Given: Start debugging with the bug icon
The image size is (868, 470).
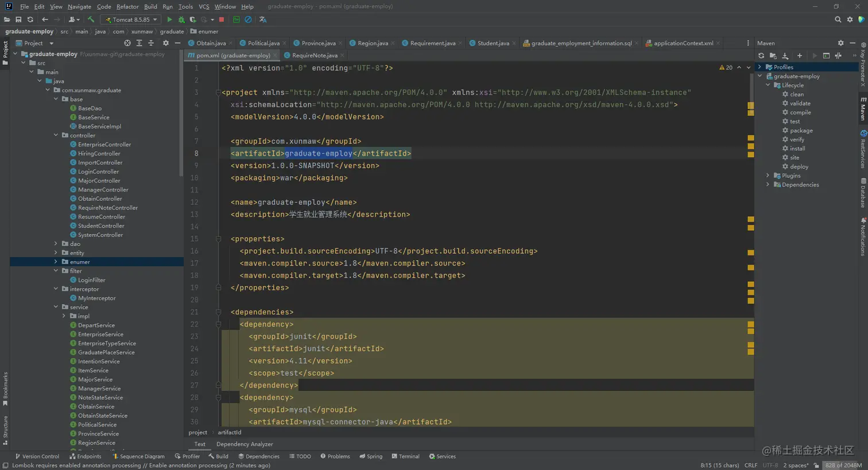Looking at the screenshot, I should (181, 20).
